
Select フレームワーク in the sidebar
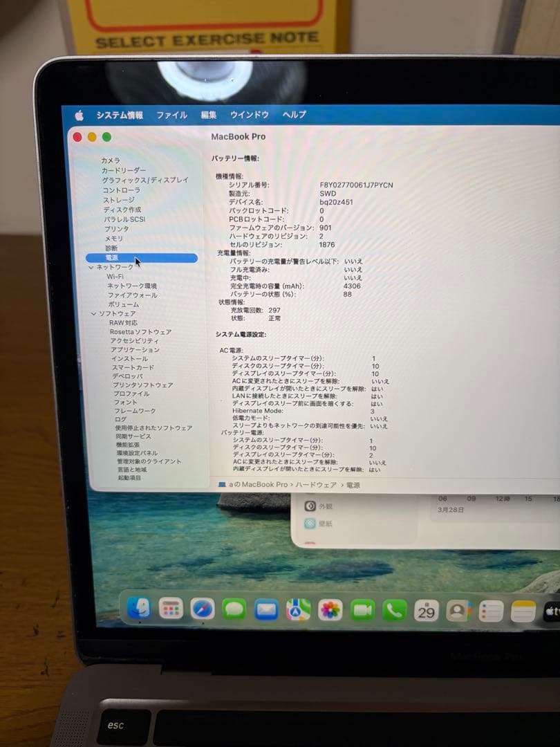tap(135, 411)
